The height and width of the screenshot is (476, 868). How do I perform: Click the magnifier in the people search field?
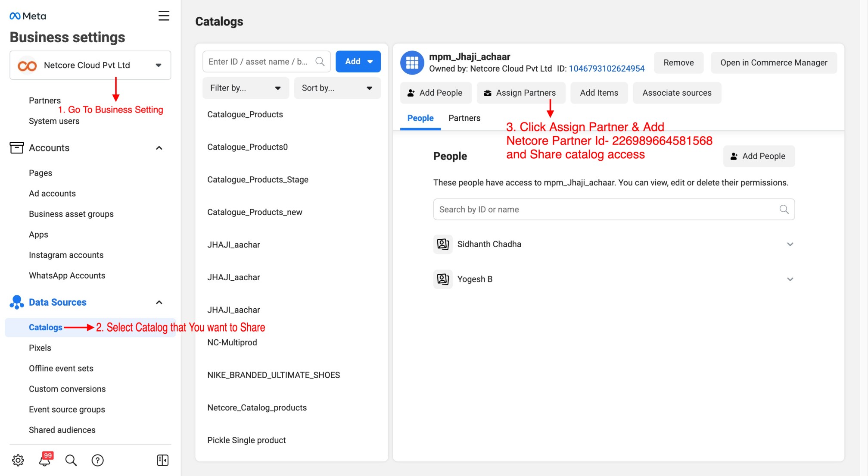[x=784, y=210]
